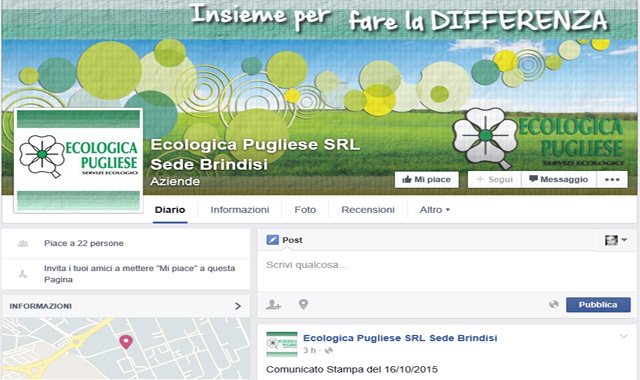Open the Messaggio button
The width and height of the screenshot is (640, 380).
(x=559, y=180)
